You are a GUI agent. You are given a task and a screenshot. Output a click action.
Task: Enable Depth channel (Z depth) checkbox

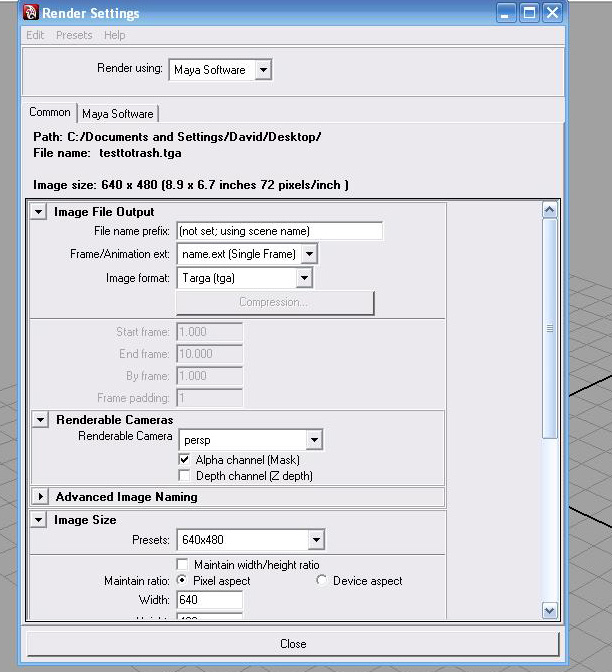pyautogui.click(x=184, y=476)
